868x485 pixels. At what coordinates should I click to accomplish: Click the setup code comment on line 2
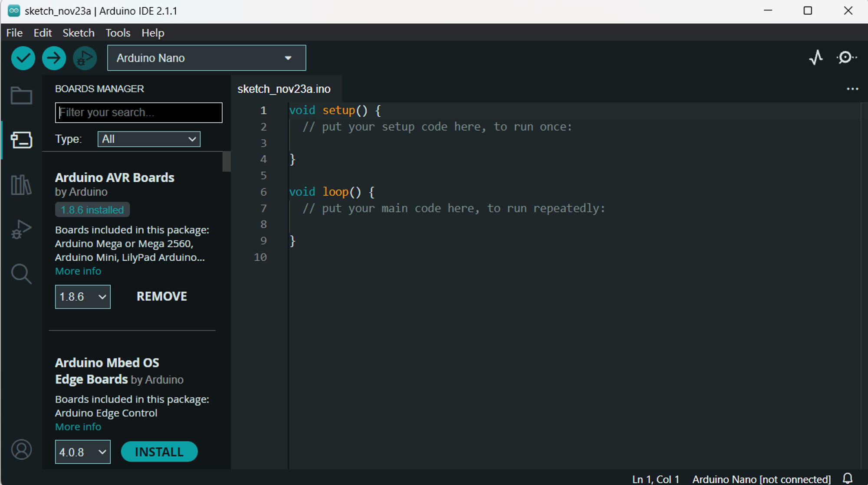437,127
